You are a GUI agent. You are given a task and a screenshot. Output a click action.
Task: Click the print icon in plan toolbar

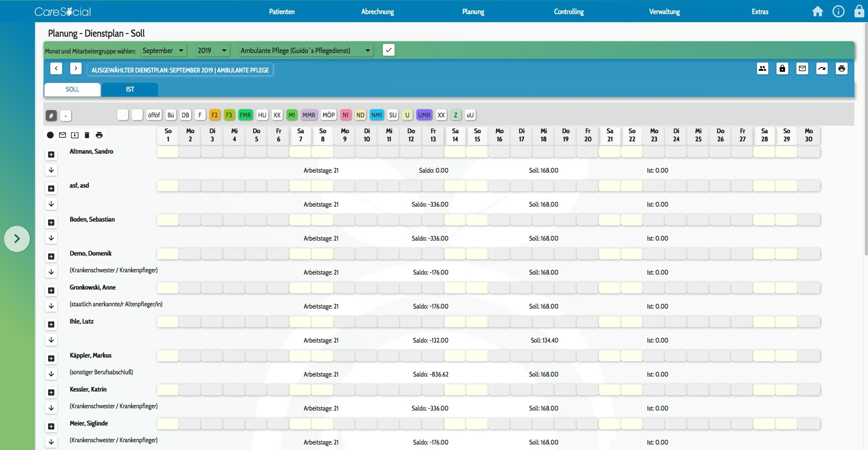point(841,69)
